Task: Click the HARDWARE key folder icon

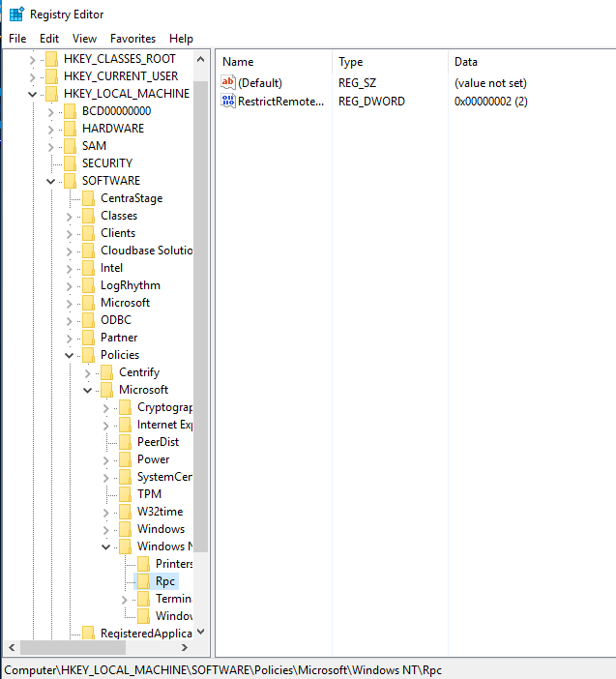Action: pos(69,129)
